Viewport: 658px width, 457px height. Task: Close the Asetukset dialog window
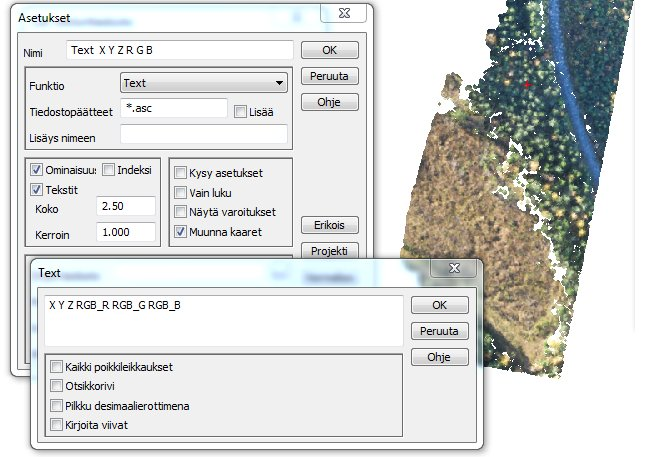click(x=344, y=13)
